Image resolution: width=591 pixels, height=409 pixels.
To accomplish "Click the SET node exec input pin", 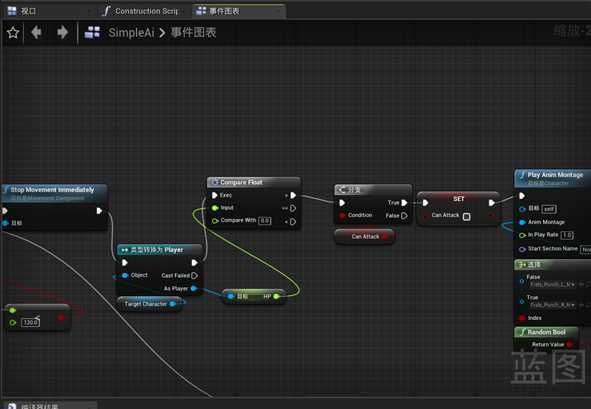I will [426, 203].
